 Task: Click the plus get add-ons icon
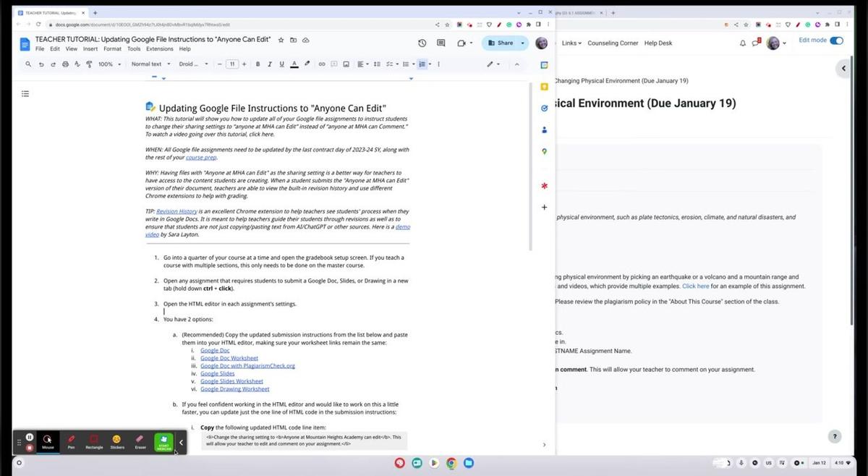(x=544, y=207)
